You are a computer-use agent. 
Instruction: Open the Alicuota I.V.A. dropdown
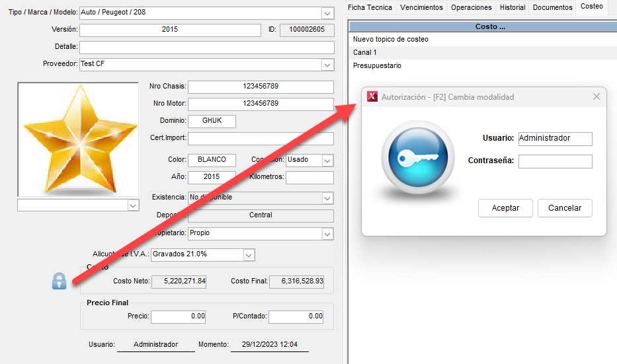249,254
